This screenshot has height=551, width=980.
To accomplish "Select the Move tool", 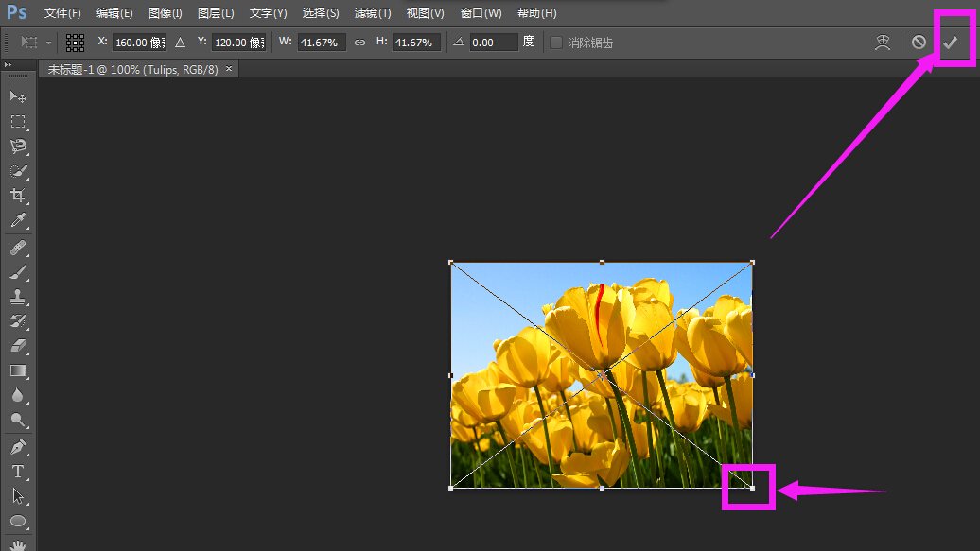I will pyautogui.click(x=18, y=97).
